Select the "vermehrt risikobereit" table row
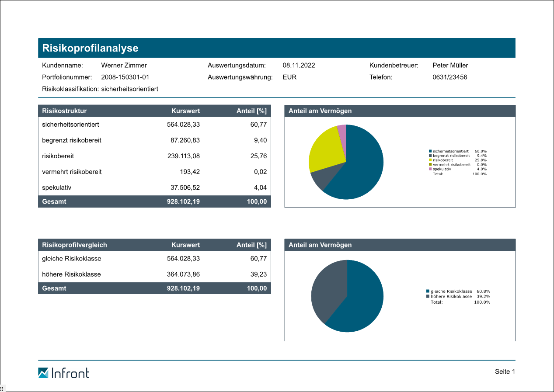The height and width of the screenshot is (392, 554). coord(154,172)
